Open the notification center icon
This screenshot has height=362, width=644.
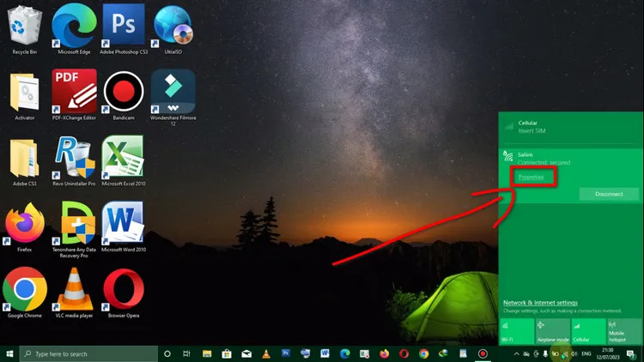point(631,353)
